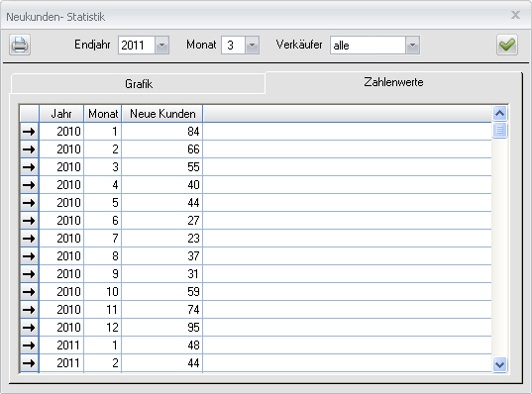This screenshot has width=532, height=394.
Task: Click the Neue Kunden value 95
Action: pyautogui.click(x=162, y=328)
